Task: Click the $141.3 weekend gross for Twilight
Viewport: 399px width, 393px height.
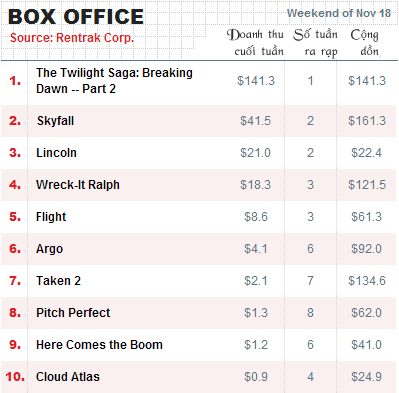Action: tap(256, 81)
